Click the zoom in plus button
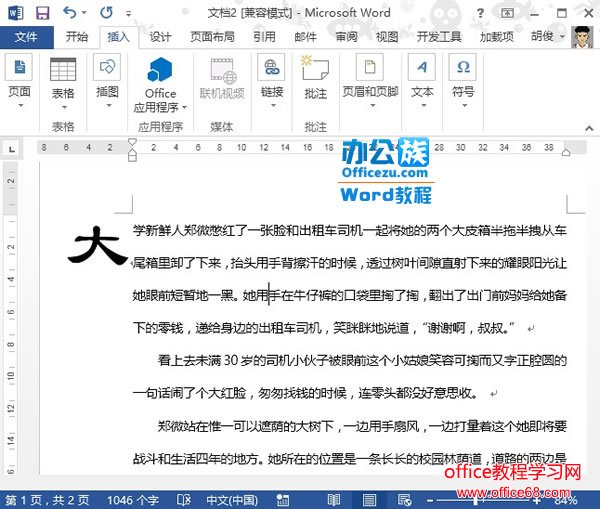The height and width of the screenshot is (509, 600). coord(537,500)
